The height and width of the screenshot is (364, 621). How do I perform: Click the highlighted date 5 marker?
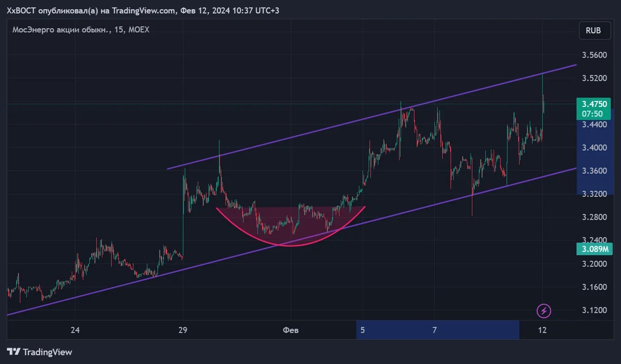point(363,330)
